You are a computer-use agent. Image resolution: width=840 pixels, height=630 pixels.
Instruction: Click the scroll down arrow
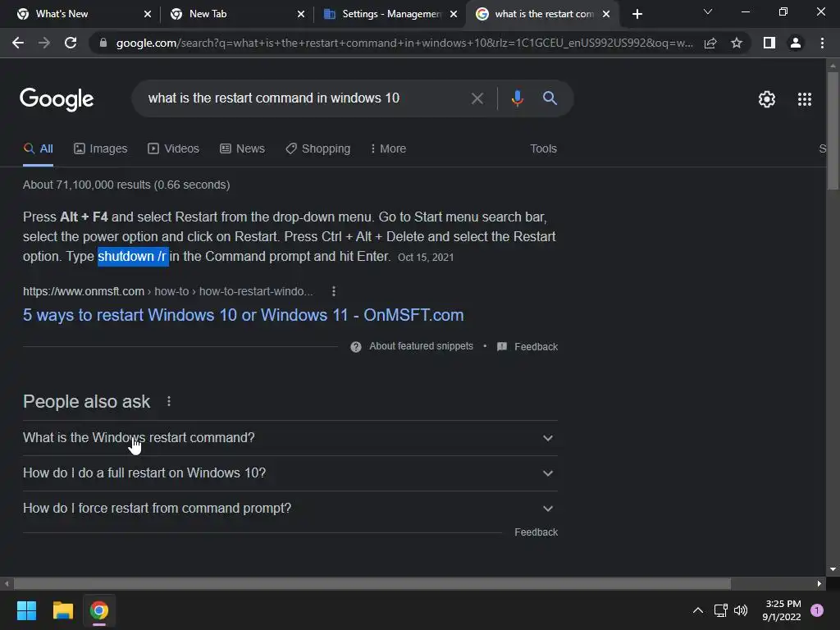(833, 569)
